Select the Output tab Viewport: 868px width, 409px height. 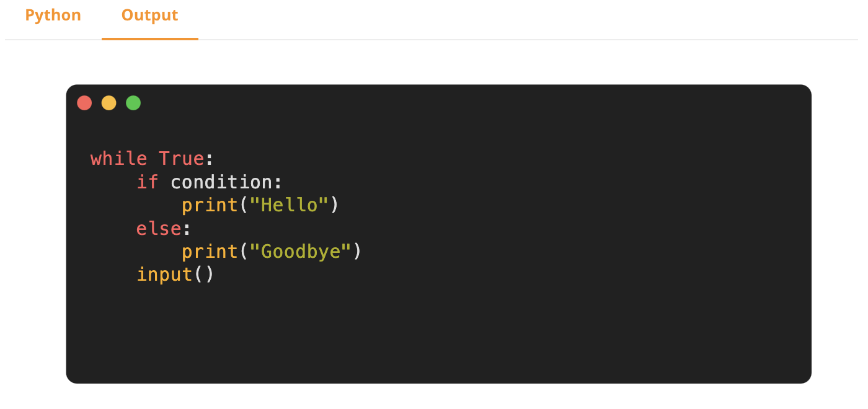tap(149, 15)
